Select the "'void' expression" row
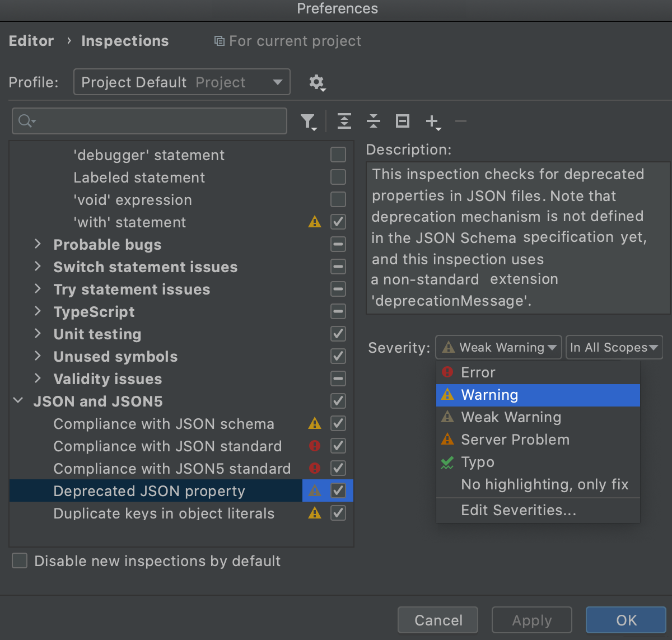Image resolution: width=672 pixels, height=640 pixels. (181, 200)
